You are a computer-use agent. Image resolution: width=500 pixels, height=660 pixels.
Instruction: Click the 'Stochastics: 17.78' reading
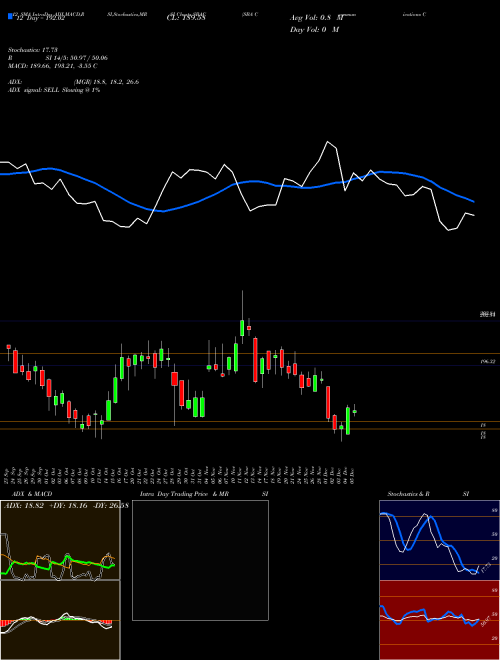(33, 50)
